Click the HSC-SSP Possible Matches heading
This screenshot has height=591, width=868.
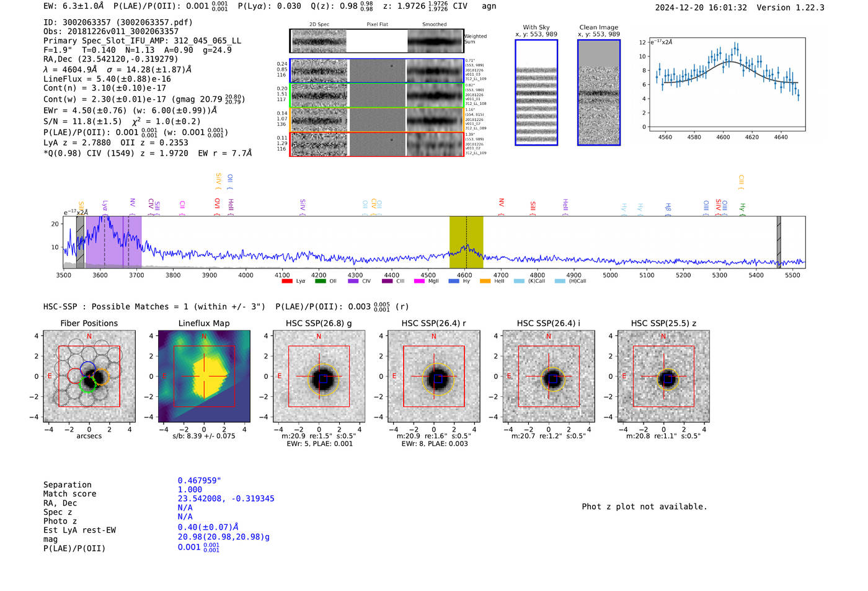[x=154, y=307]
